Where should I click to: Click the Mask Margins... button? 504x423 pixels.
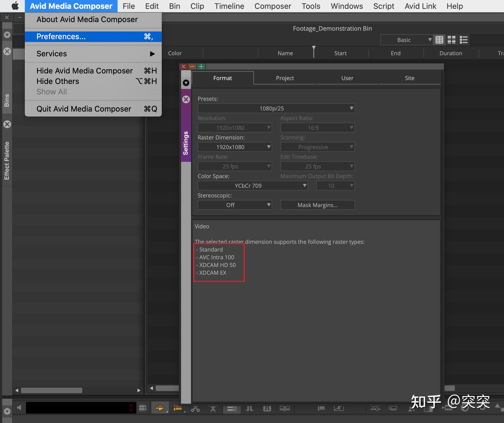(x=317, y=205)
